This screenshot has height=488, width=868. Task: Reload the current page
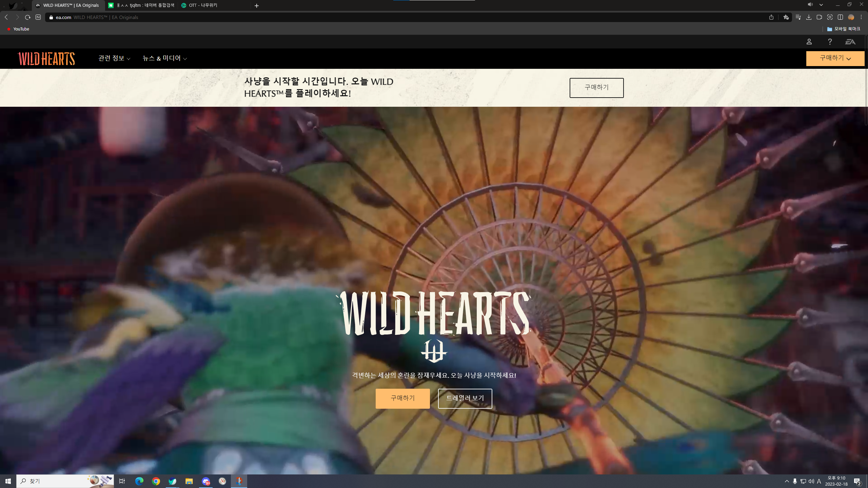[x=28, y=17]
